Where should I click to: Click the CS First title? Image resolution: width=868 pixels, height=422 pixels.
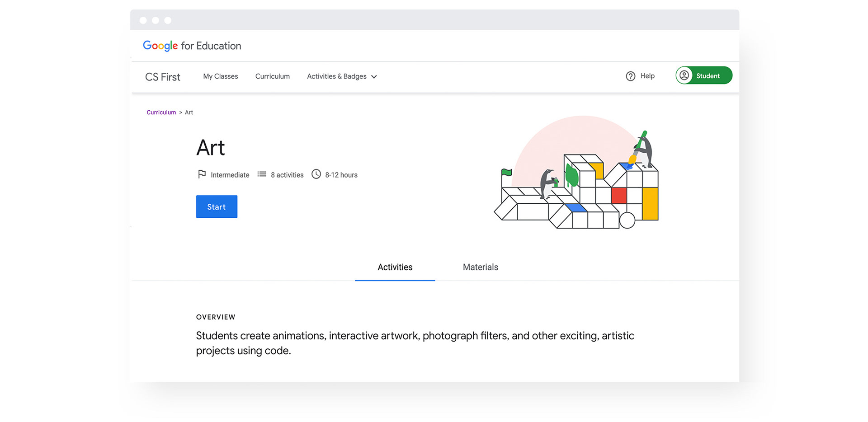tap(163, 77)
